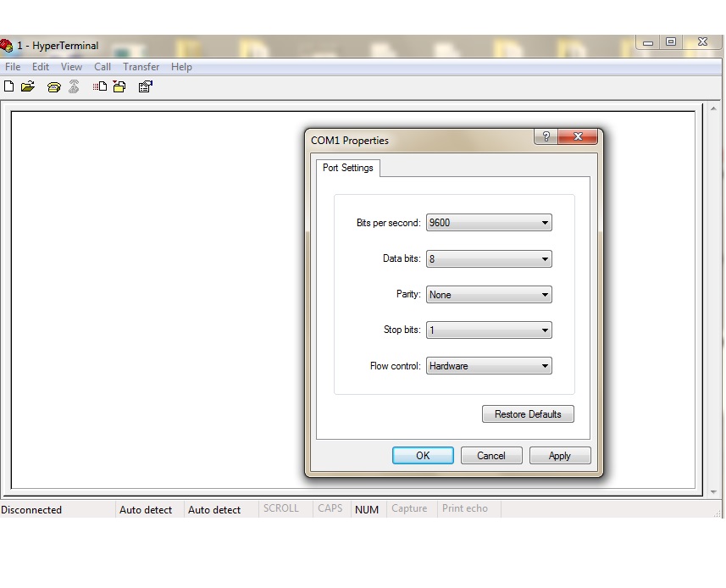726x588 pixels.
Task: Click the Flow control label
Action: tap(396, 366)
